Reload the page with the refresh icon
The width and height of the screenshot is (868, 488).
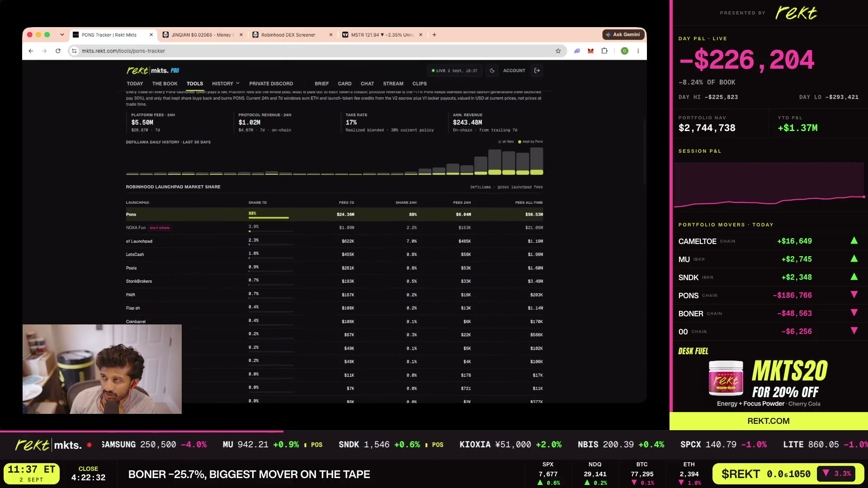coord(58,51)
